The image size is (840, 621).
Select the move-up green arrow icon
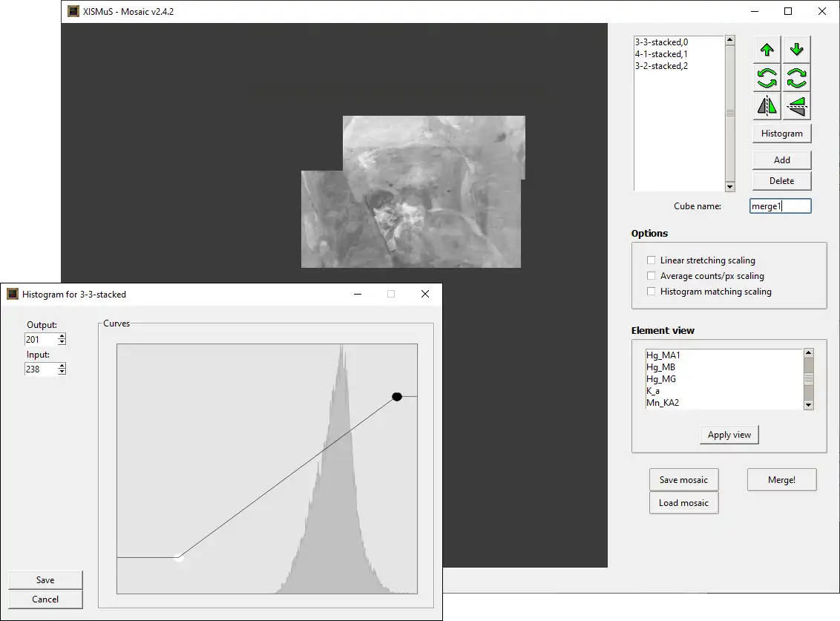767,49
